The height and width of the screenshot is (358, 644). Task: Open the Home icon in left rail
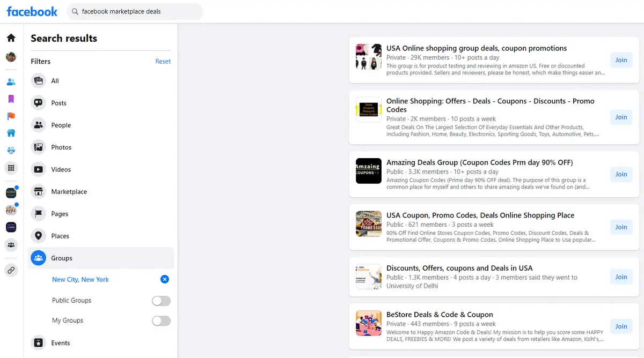(11, 38)
